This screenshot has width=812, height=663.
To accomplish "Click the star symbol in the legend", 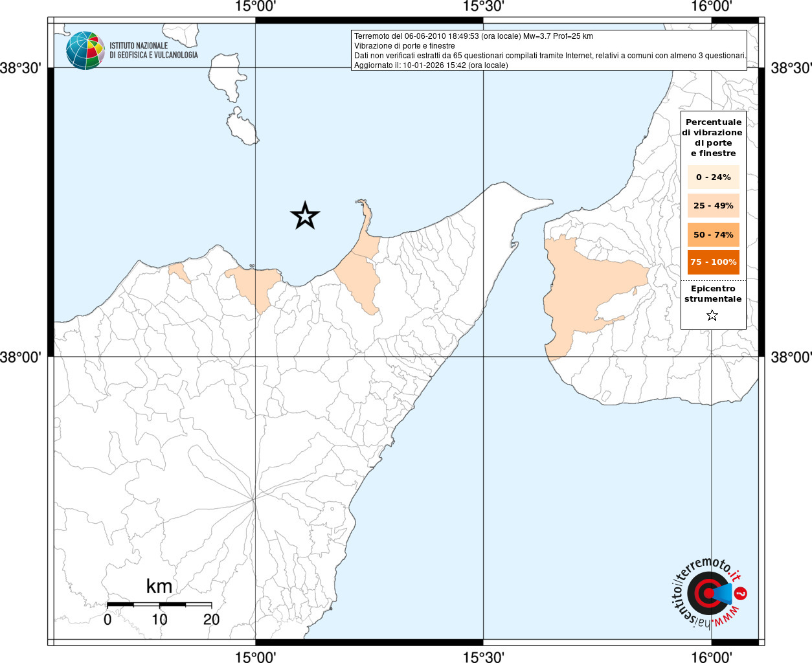I will click(712, 315).
